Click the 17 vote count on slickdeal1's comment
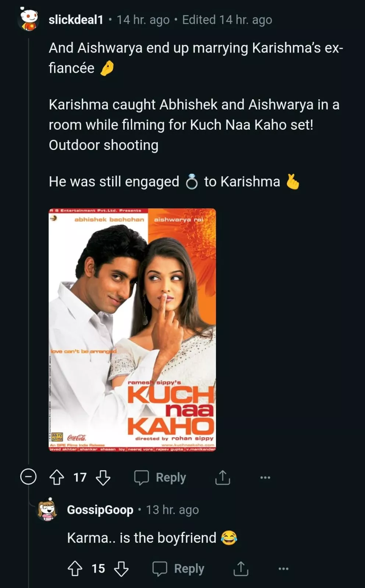 [80, 477]
